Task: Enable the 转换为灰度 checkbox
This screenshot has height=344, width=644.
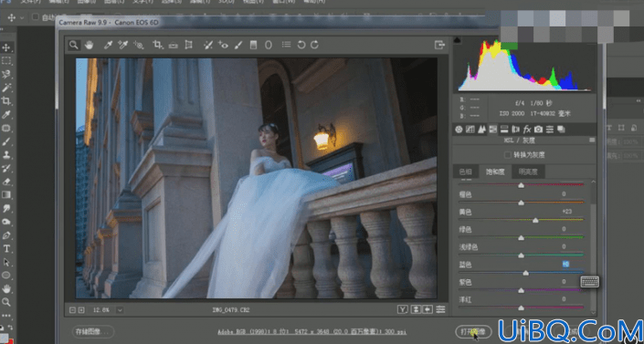Action: pos(507,155)
